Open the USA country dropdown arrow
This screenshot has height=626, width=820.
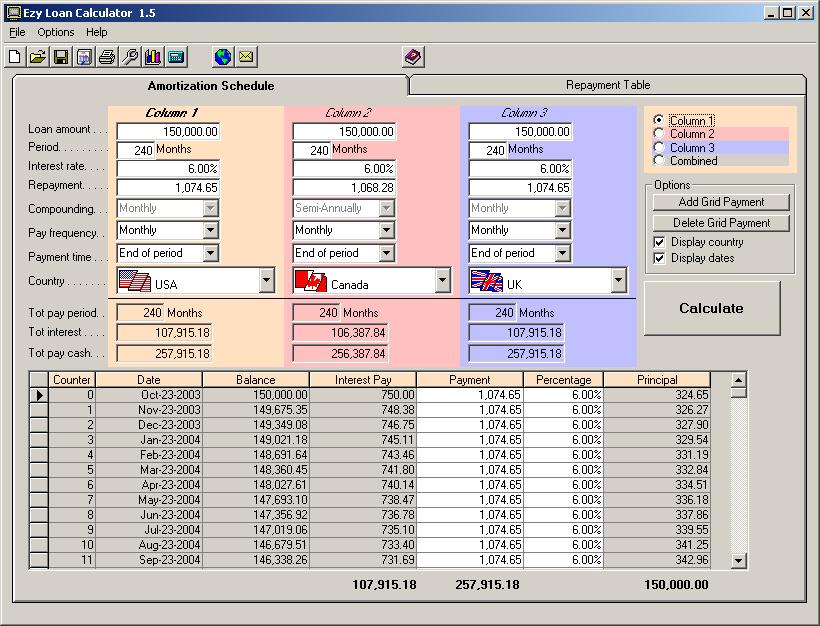[266, 281]
